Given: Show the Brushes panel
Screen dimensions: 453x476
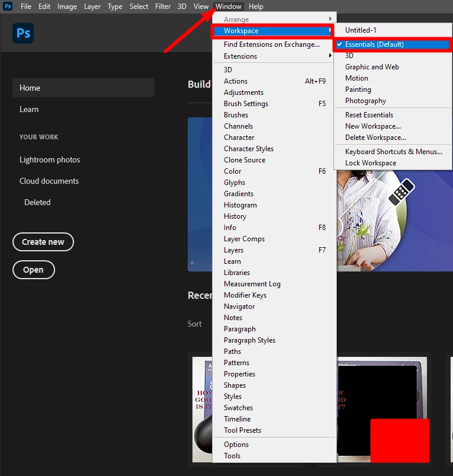Looking at the screenshot, I should (274, 115).
